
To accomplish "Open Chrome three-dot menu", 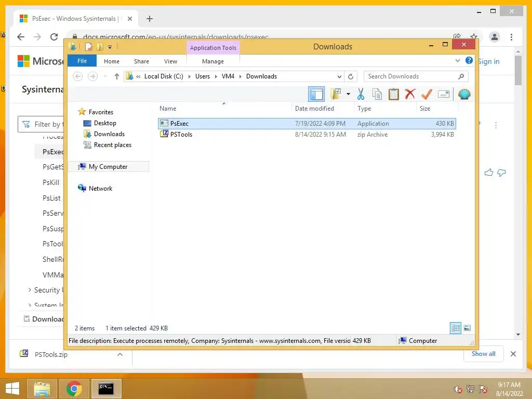I will [x=511, y=37].
